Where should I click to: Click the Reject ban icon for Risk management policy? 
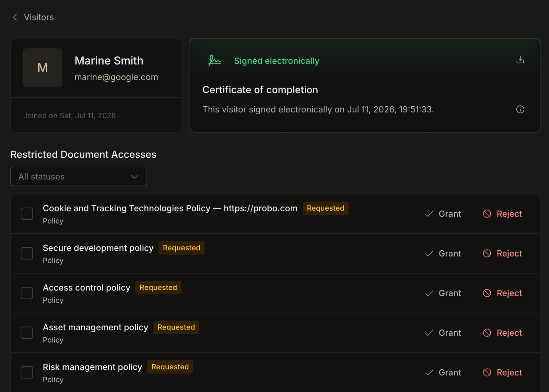(487, 372)
